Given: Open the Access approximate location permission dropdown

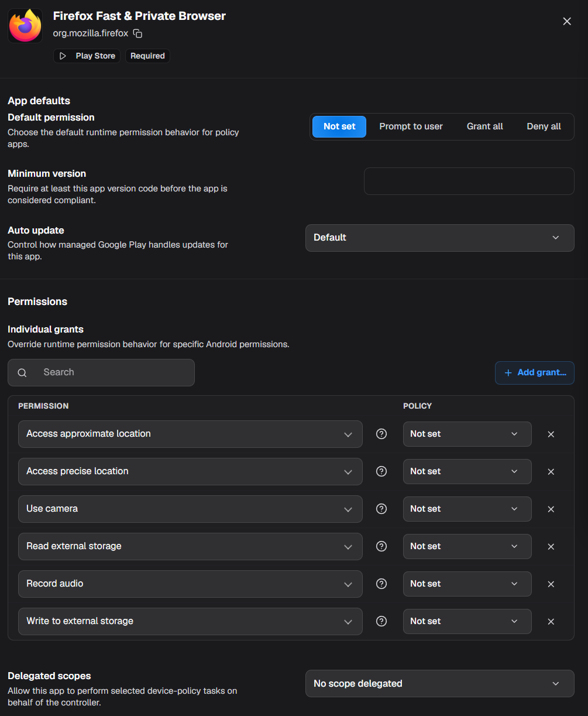Looking at the screenshot, I should 190,434.
